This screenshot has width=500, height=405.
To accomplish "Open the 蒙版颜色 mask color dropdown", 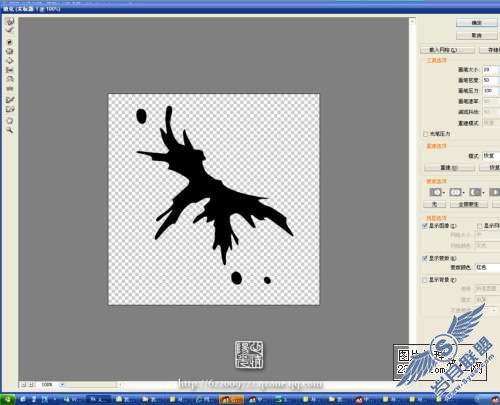I will point(487,267).
